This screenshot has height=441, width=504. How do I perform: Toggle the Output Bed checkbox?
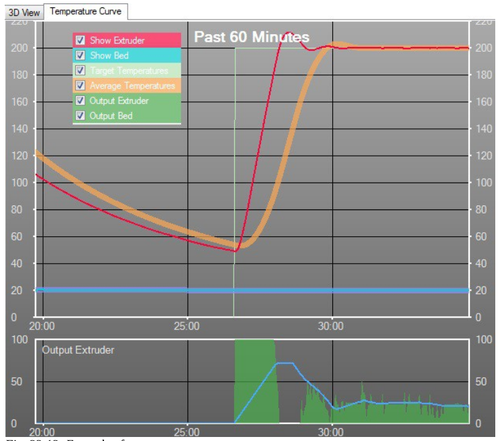click(x=81, y=115)
